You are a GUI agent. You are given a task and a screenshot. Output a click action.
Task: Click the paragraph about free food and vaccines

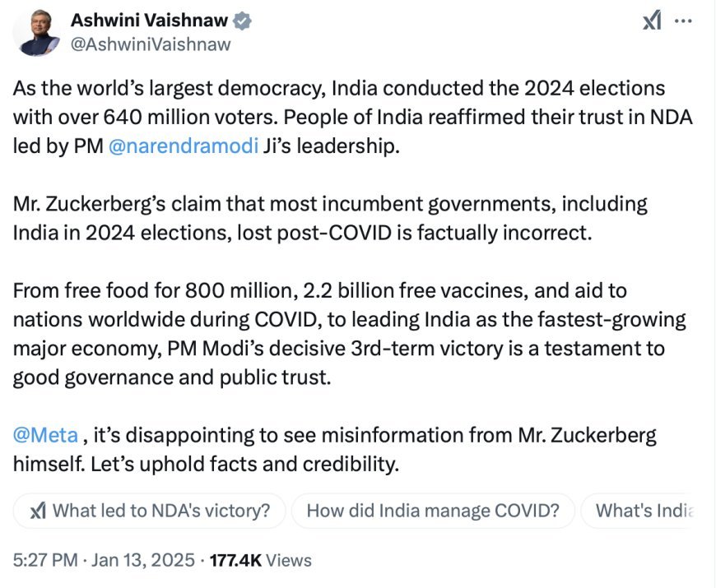coord(349,334)
